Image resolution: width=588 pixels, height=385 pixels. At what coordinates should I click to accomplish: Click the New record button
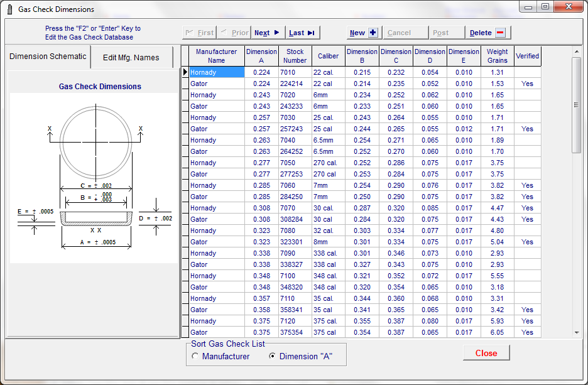tap(364, 33)
